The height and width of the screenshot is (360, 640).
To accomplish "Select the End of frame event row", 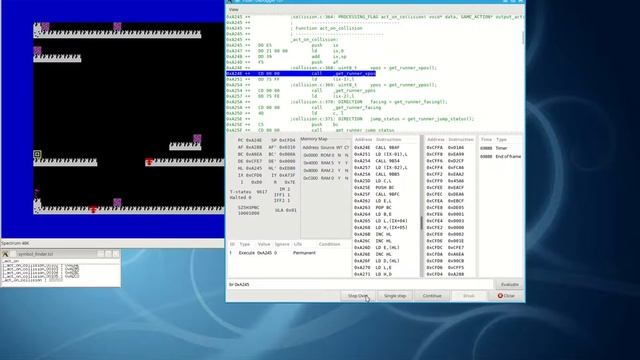I will [500, 156].
